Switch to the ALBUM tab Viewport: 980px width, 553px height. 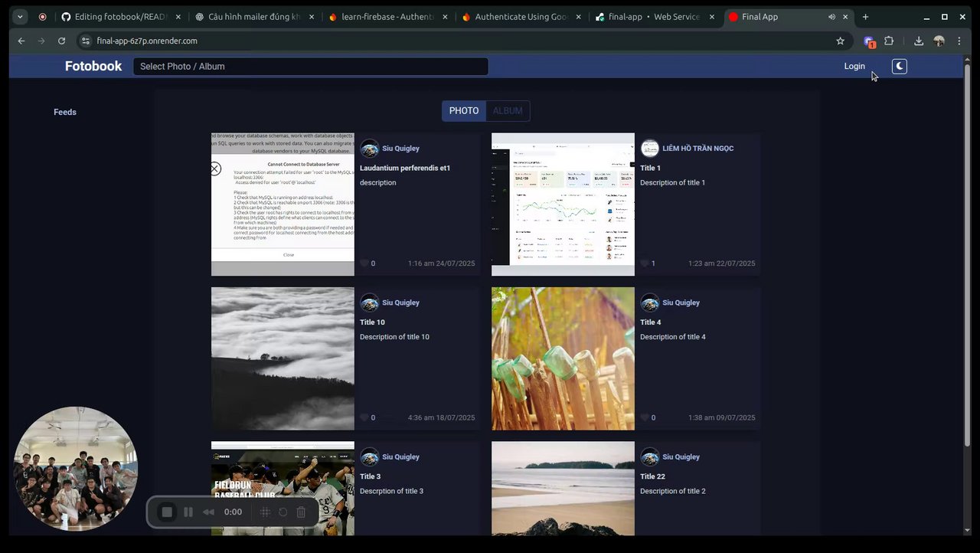pos(508,111)
